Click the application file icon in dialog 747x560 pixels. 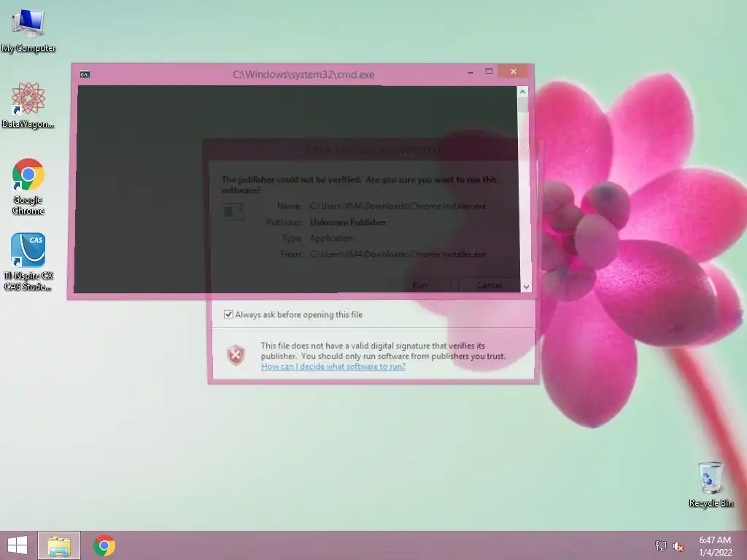pyautogui.click(x=233, y=211)
